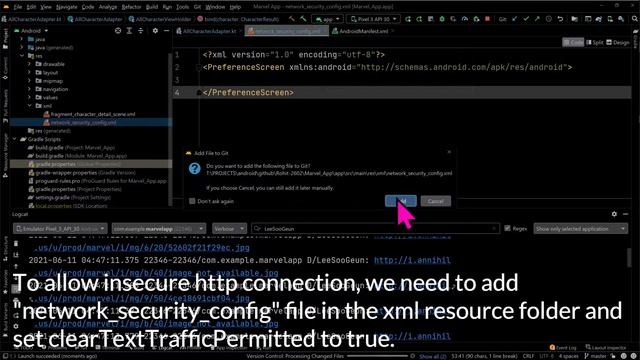Click the Search Everywhere magnifier icon
This screenshot has width=640, height=360.
[635, 19]
